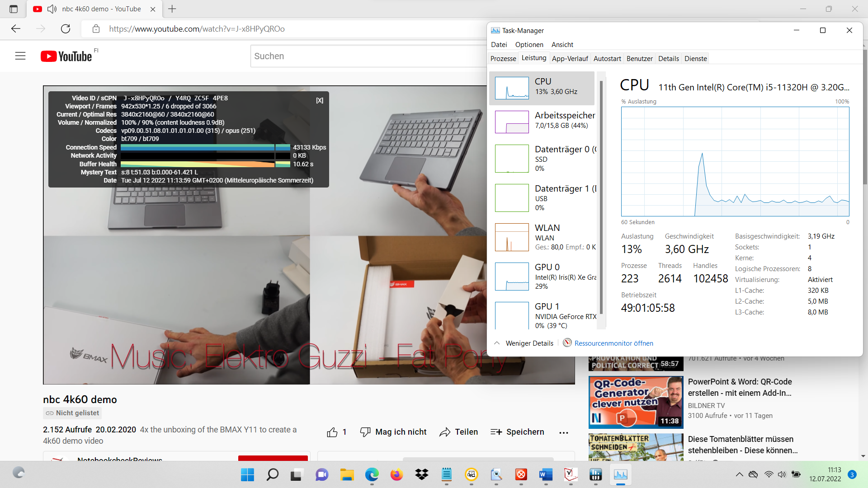Close stats for nerds overlay
This screenshot has height=488, width=868.
pyautogui.click(x=320, y=100)
